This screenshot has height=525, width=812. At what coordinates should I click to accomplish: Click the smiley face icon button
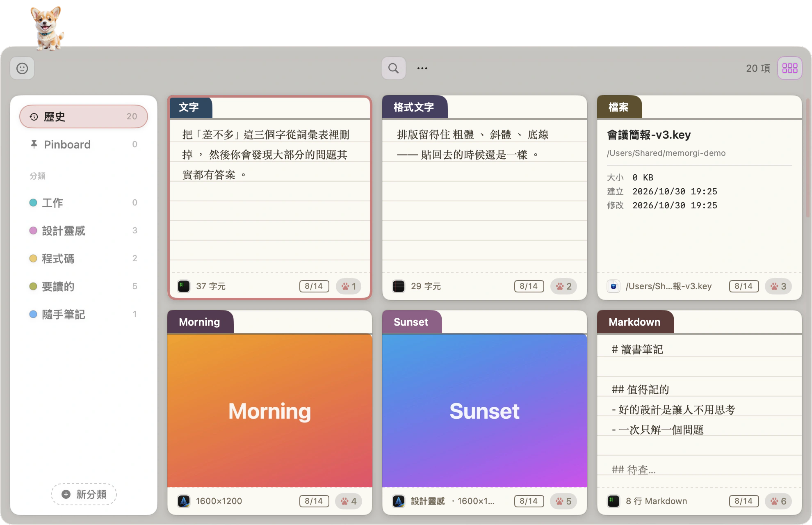(22, 68)
